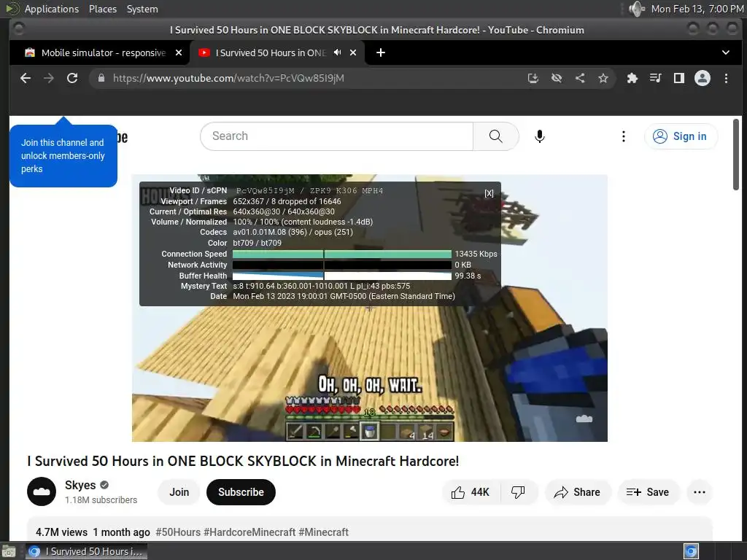Search with your voice microphone icon

[539, 136]
